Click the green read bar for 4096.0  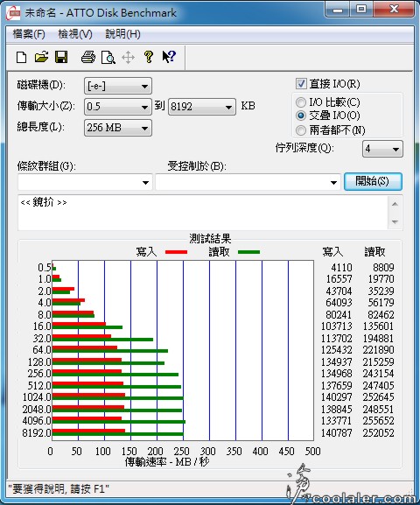(x=118, y=422)
